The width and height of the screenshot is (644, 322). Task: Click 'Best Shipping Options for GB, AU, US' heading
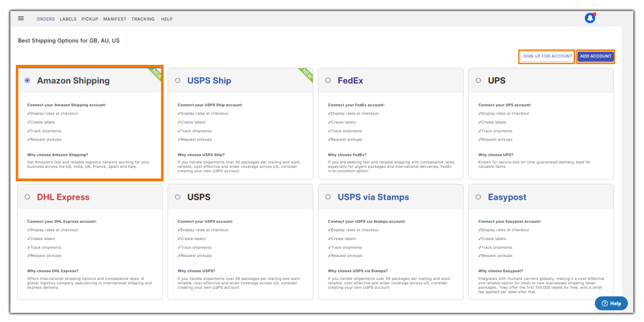click(x=69, y=40)
